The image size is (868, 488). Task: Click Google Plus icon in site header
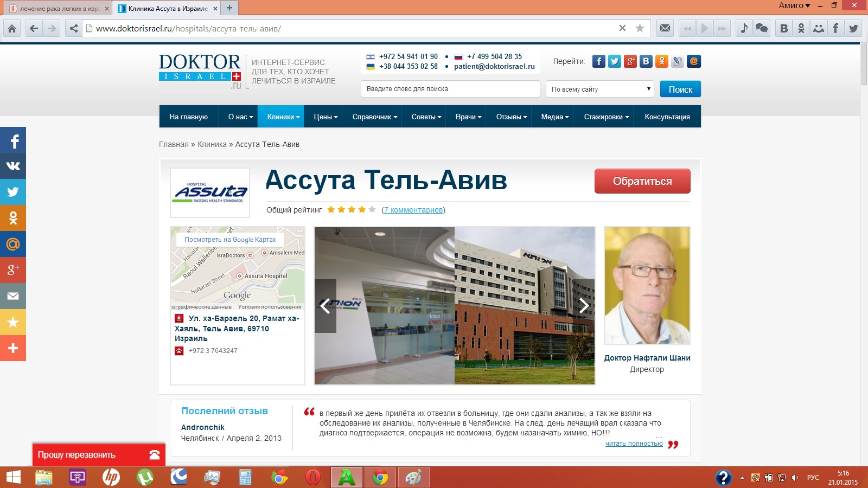coord(630,61)
